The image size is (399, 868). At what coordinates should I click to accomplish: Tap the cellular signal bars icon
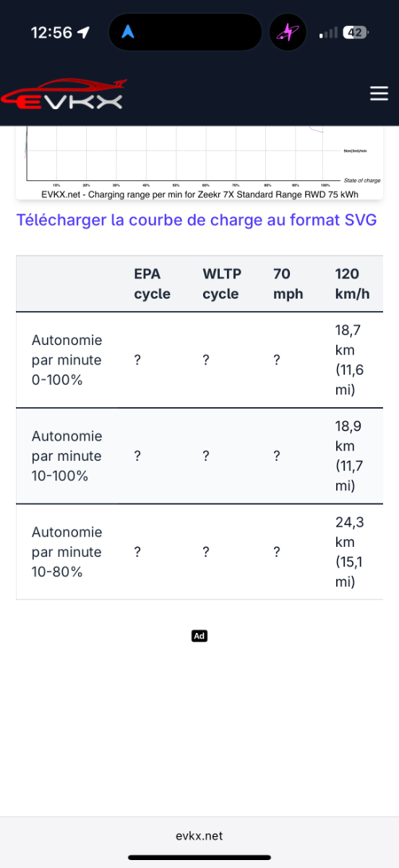pos(328,33)
